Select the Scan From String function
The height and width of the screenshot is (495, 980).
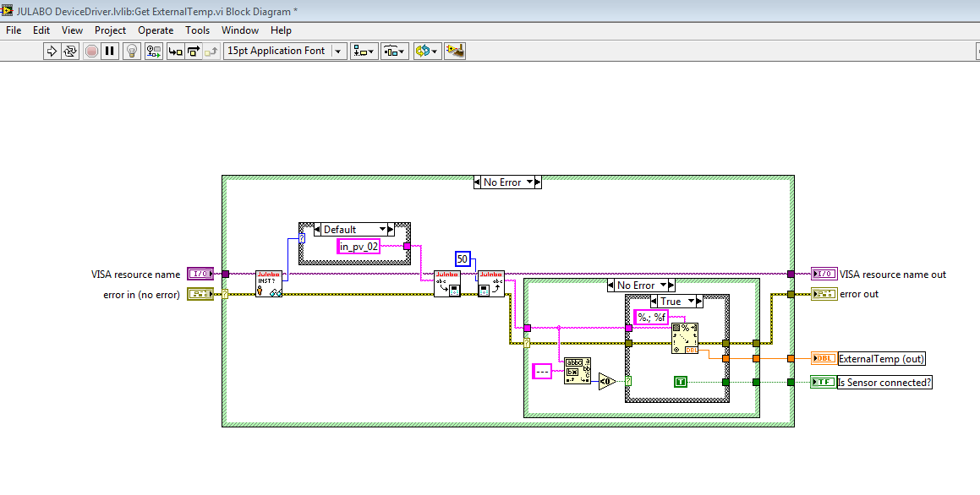click(x=685, y=338)
